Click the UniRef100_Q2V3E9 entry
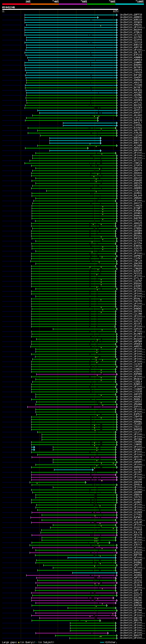This screenshot has width=146, height=644. coord(131,108)
